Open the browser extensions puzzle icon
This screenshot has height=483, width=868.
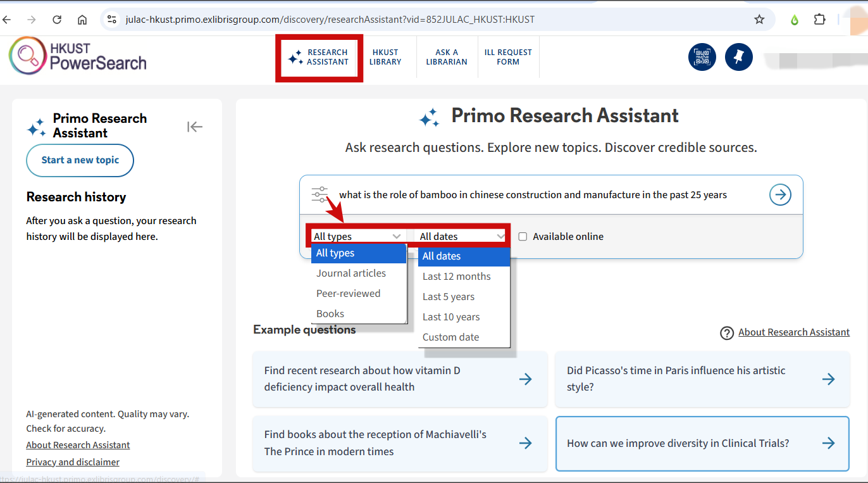tap(819, 20)
